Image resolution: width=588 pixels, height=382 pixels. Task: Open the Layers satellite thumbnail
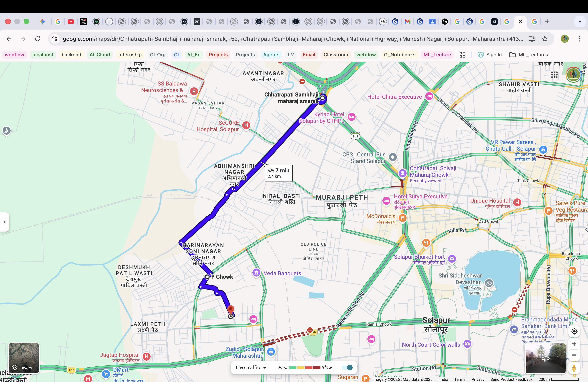pos(24,358)
